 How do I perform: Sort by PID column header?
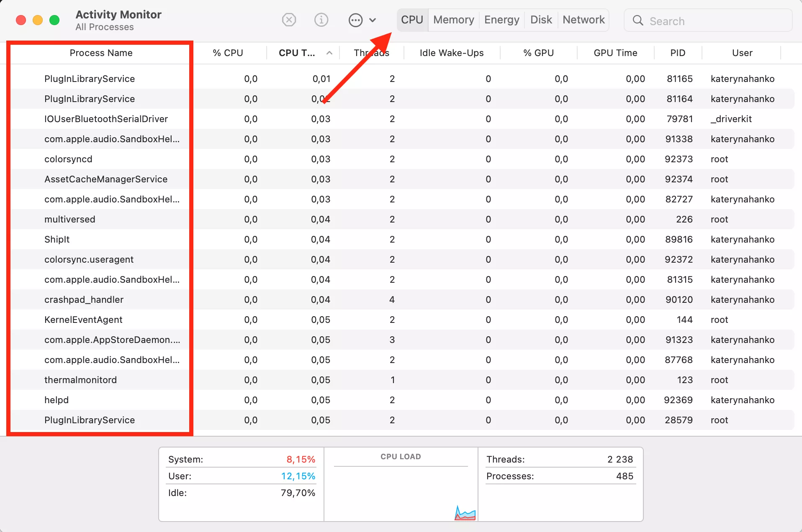click(x=678, y=53)
